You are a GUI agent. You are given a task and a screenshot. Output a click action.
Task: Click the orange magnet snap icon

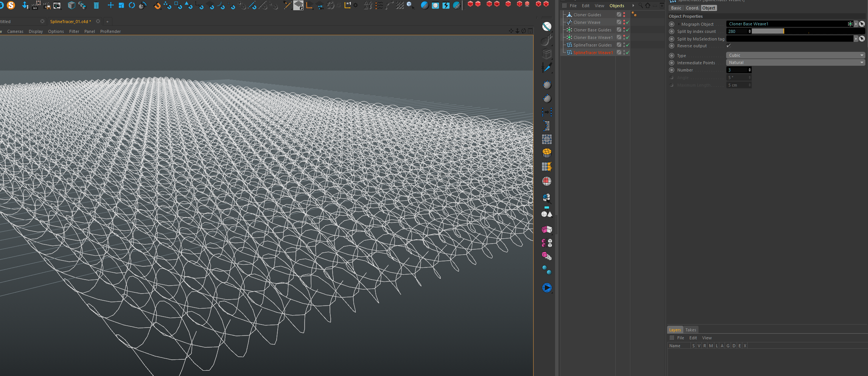(157, 5)
